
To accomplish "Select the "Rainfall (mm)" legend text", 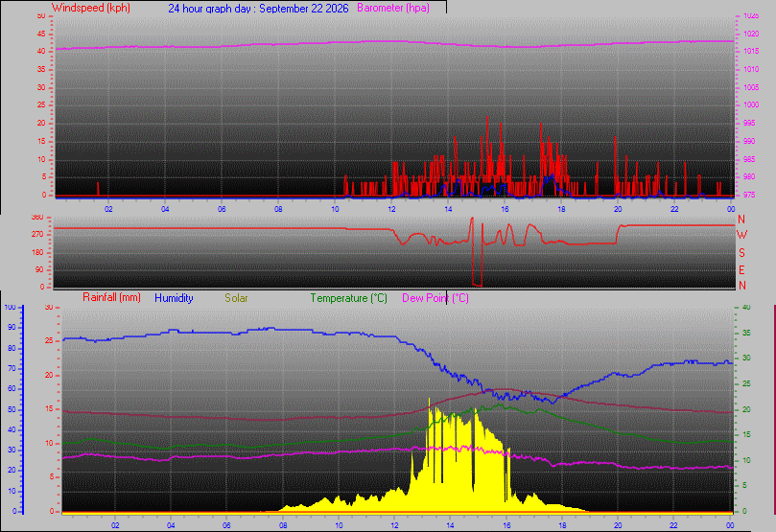I will [x=111, y=298].
